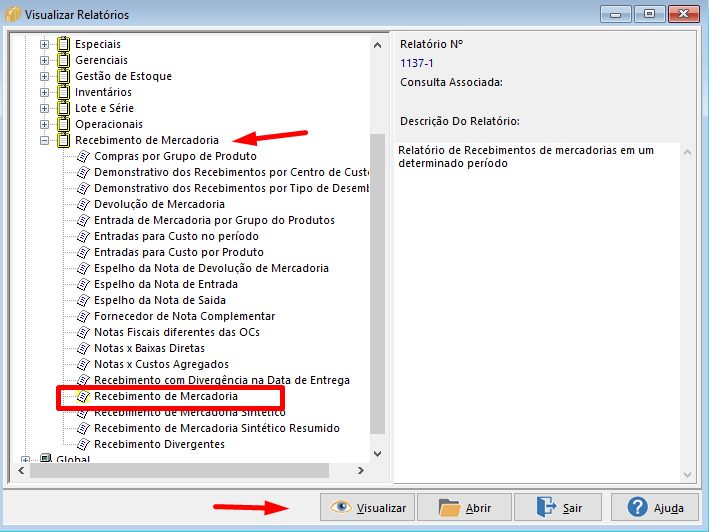Select Demonstrativo dos Recebimentos por Tipo de Desembolso
Viewport: 709px width, 532px height.
(231, 188)
